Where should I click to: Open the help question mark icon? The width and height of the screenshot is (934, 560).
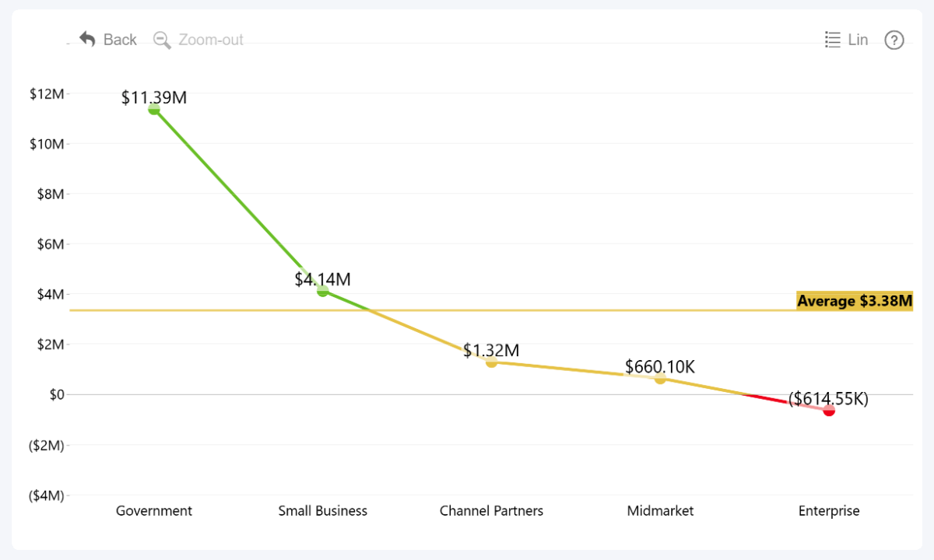pos(894,40)
